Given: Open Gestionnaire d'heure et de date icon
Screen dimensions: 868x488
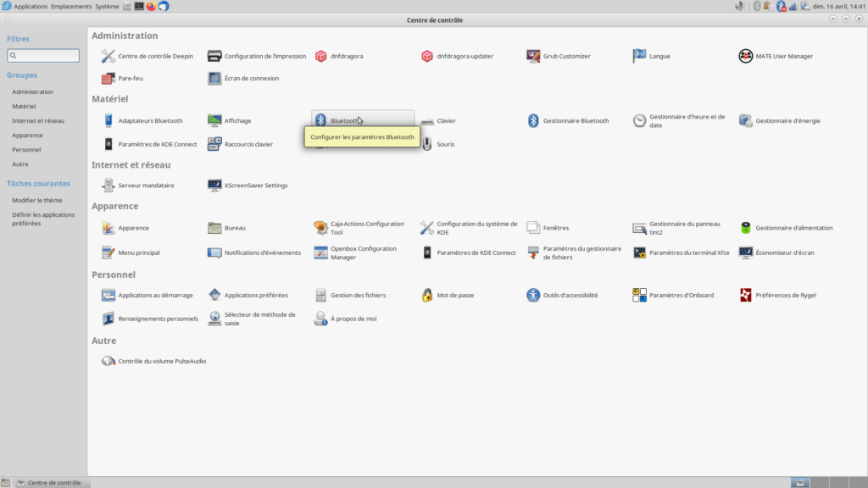Looking at the screenshot, I should tap(639, 120).
